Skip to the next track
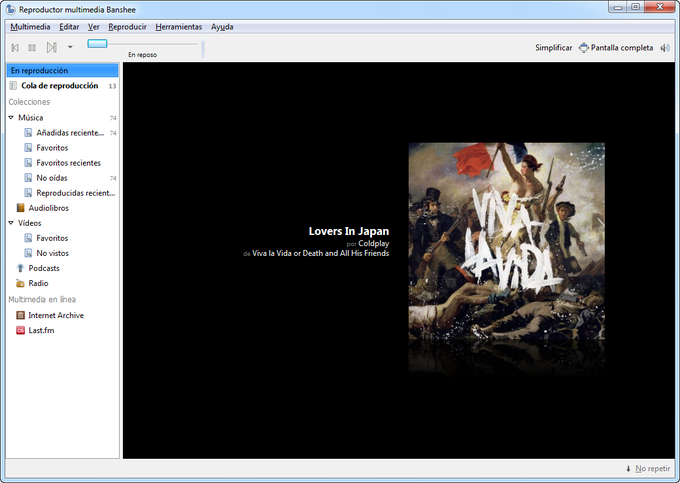Screen dimensions: 680x483 [52, 47]
